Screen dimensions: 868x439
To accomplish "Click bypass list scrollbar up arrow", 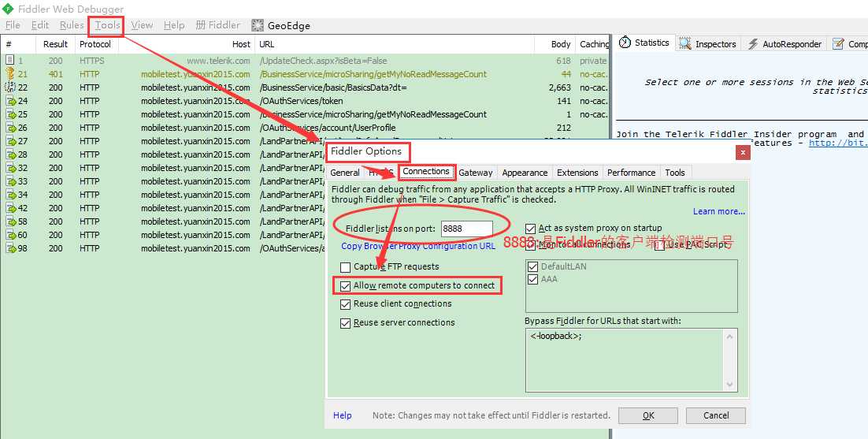I will pos(729,337).
